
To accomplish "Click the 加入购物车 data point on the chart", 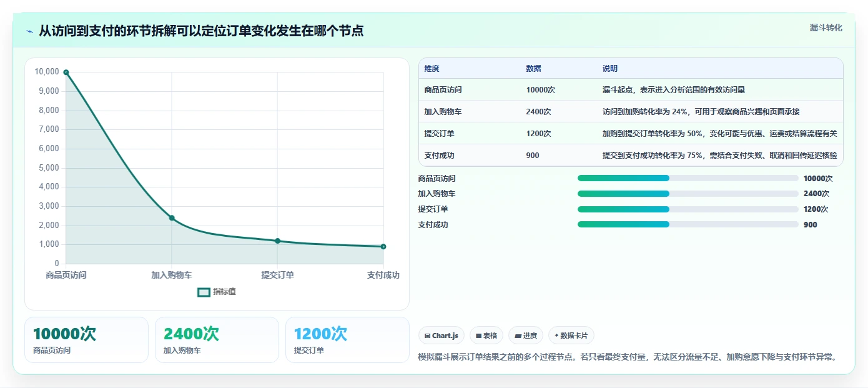I will (x=172, y=218).
